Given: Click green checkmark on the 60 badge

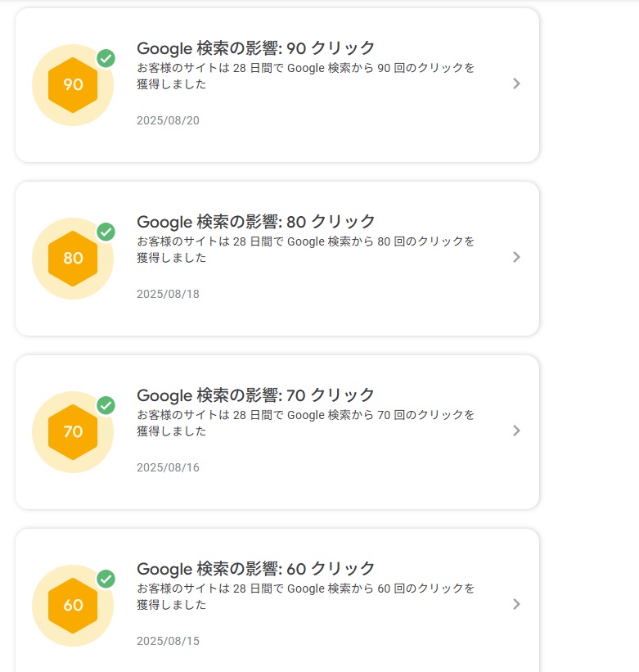Looking at the screenshot, I should [106, 579].
